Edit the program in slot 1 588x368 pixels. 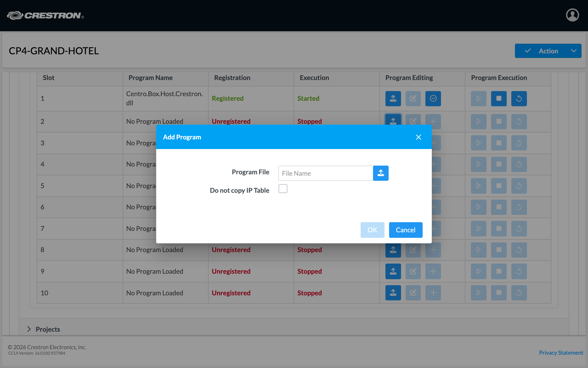413,99
